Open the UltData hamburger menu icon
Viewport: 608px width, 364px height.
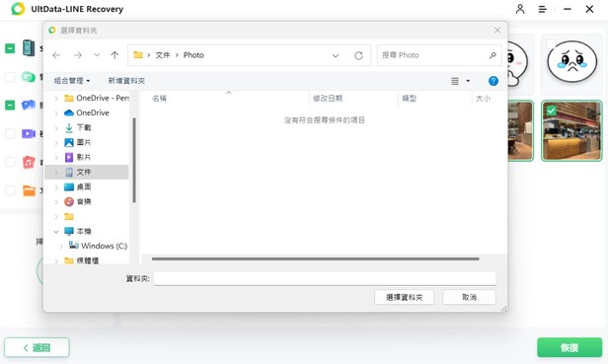point(543,9)
